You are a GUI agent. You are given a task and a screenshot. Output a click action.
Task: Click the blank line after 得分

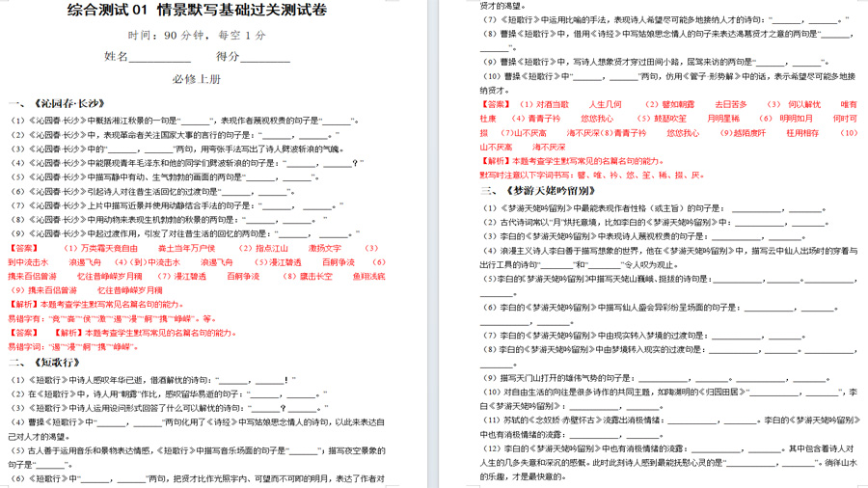coord(265,57)
